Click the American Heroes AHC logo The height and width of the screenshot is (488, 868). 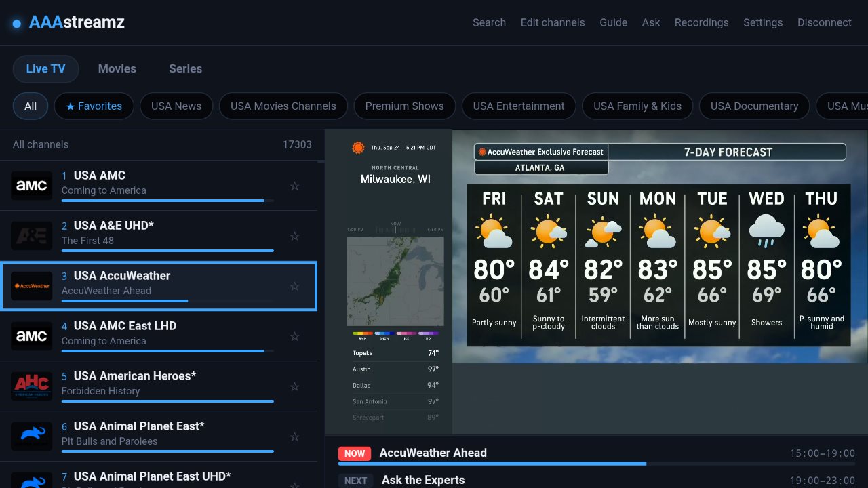tap(32, 386)
